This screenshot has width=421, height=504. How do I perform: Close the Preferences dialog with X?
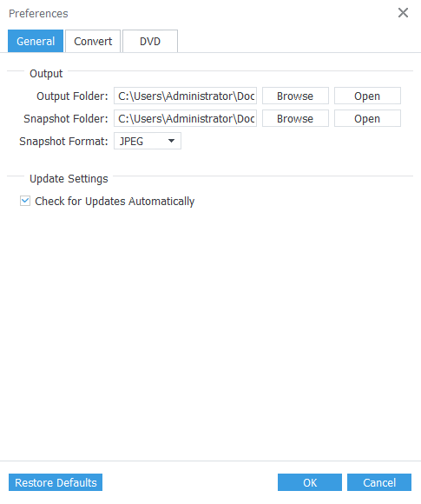coord(403,13)
